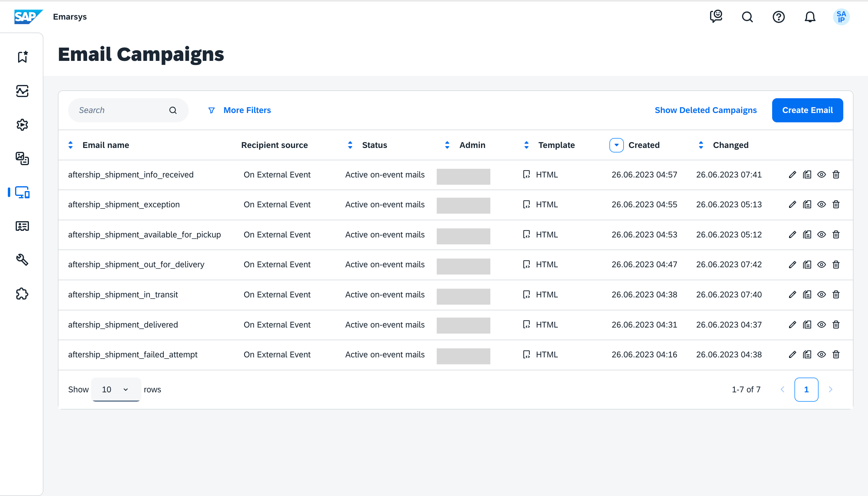This screenshot has height=496, width=868.
Task: Open the rows per page dropdown
Action: click(116, 389)
